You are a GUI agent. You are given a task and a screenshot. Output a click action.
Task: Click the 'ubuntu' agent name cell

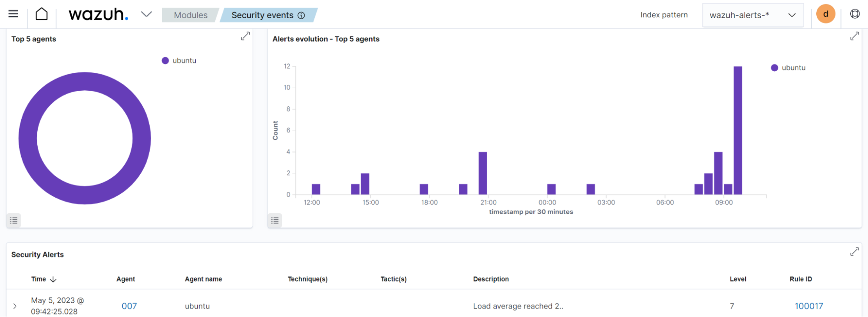[x=197, y=306]
